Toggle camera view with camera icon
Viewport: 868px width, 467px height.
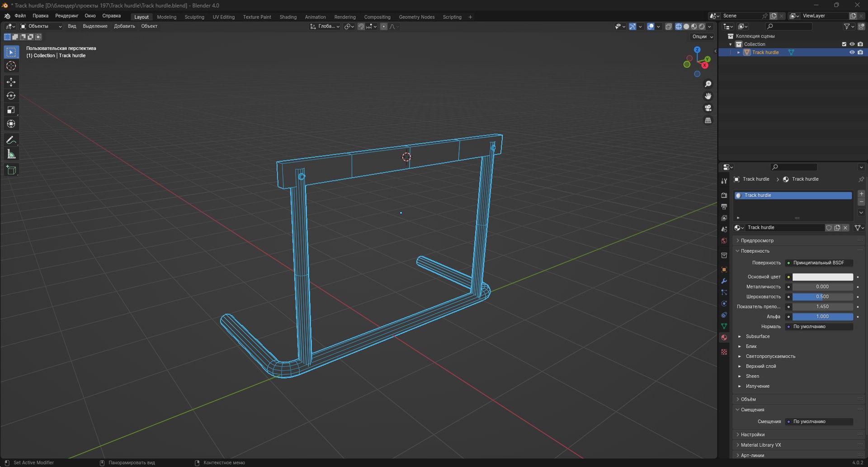(708, 108)
